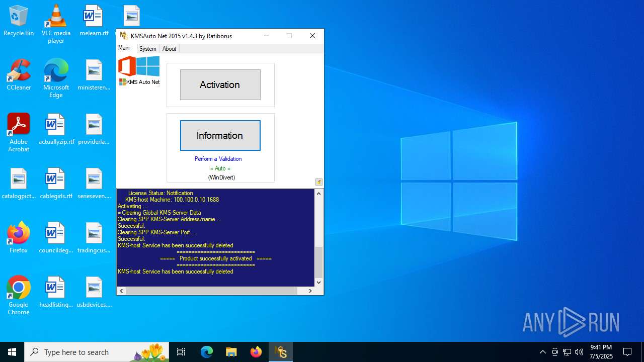
Task: Open the Recycle Bin desktop icon
Action: [x=19, y=21]
